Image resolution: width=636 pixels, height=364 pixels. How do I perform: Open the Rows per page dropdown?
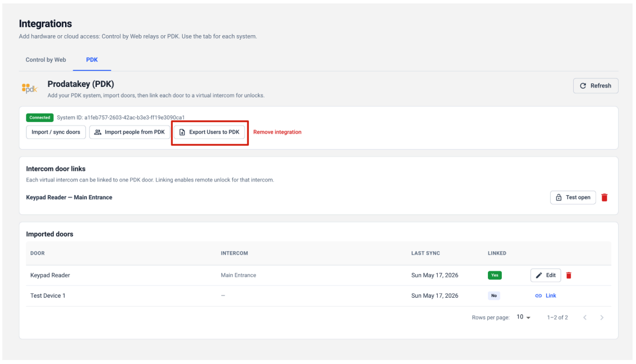(x=523, y=317)
